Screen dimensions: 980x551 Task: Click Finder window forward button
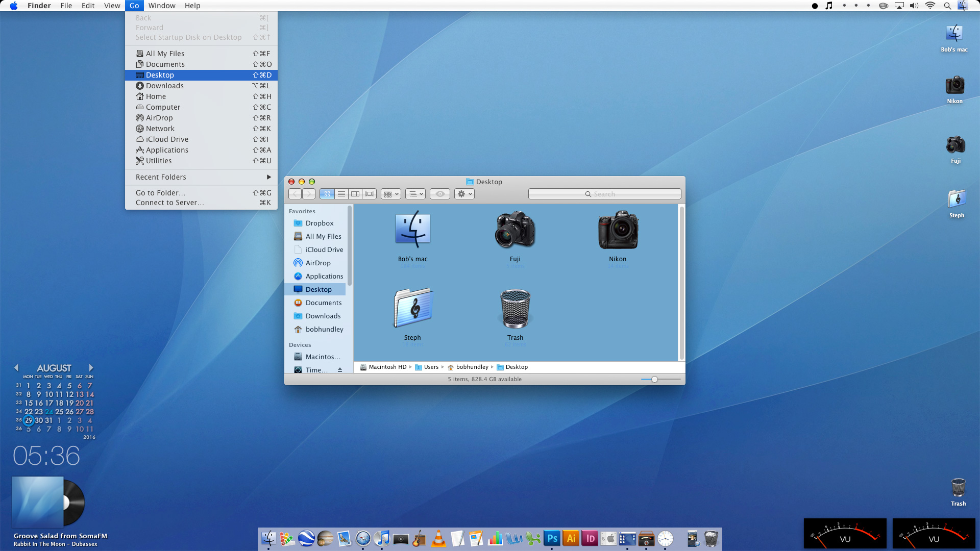[x=309, y=194]
